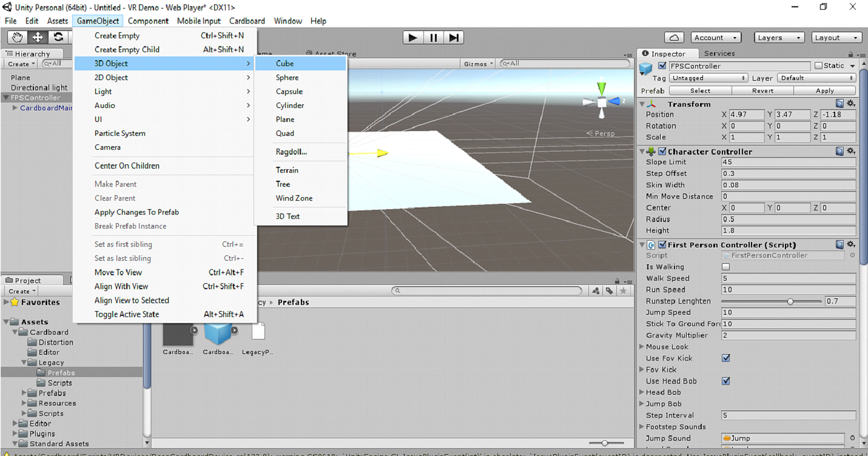Select the Move tool in the toolbar
This screenshot has width=868, height=456.
37,37
